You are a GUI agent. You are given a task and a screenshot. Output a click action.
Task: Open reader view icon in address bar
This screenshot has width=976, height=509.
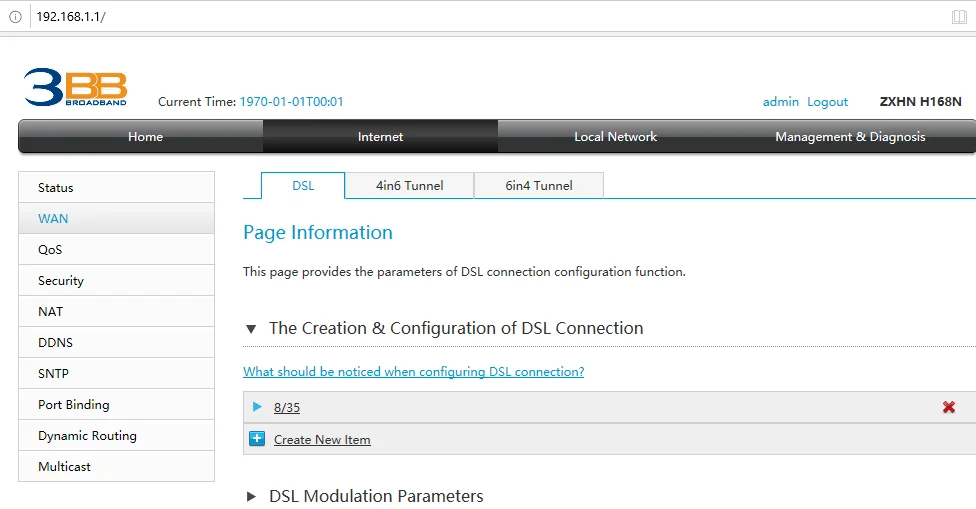pyautogui.click(x=959, y=17)
